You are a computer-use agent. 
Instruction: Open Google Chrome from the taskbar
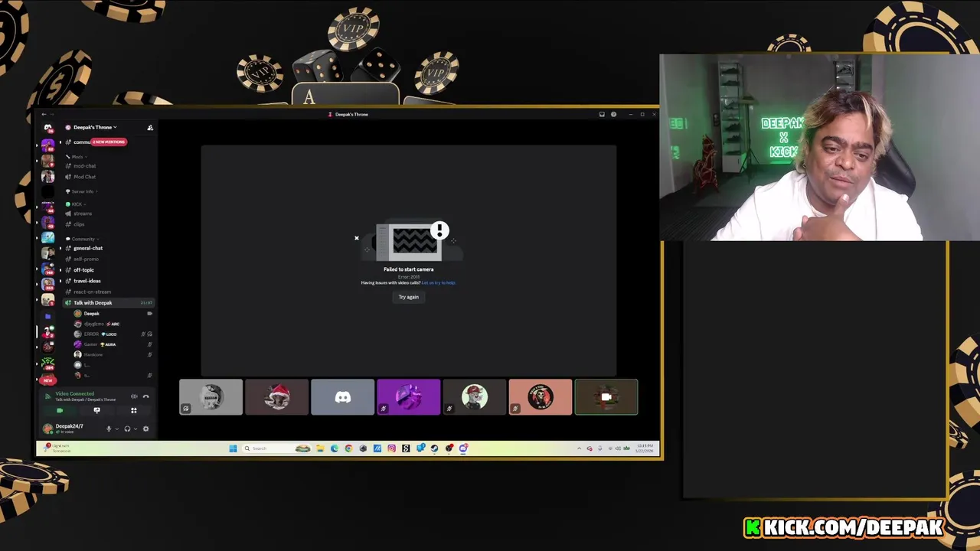[348, 448]
